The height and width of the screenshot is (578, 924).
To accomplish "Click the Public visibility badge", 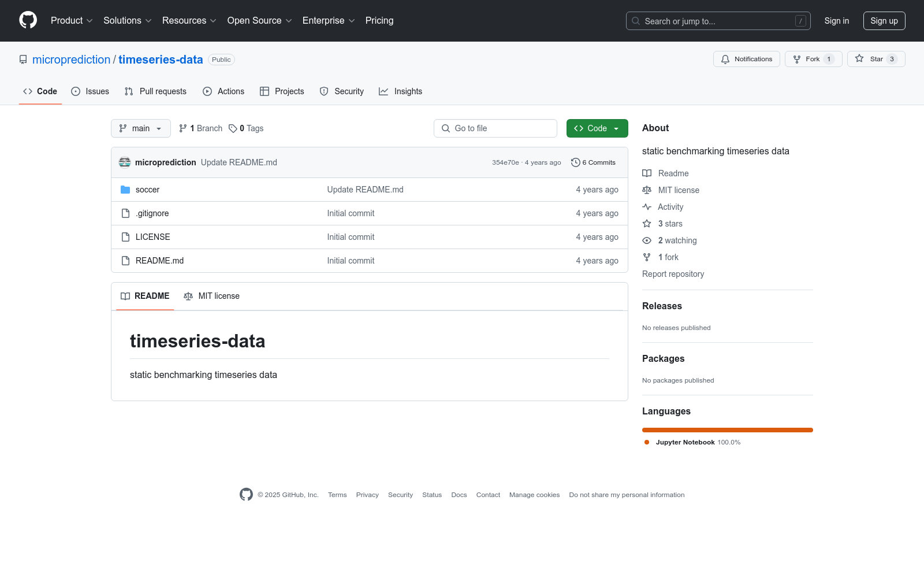I will (221, 60).
